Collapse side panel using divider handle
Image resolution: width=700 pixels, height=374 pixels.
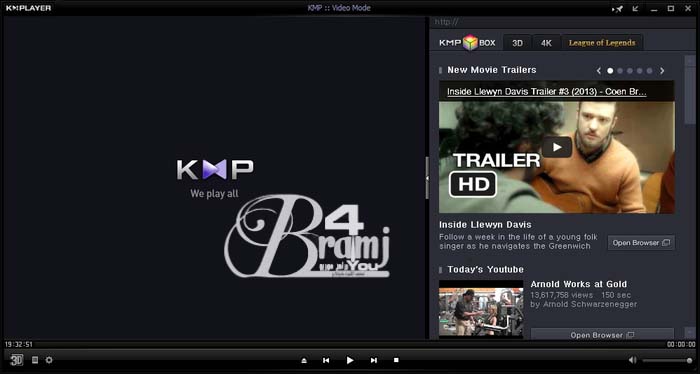pyautogui.click(x=427, y=178)
